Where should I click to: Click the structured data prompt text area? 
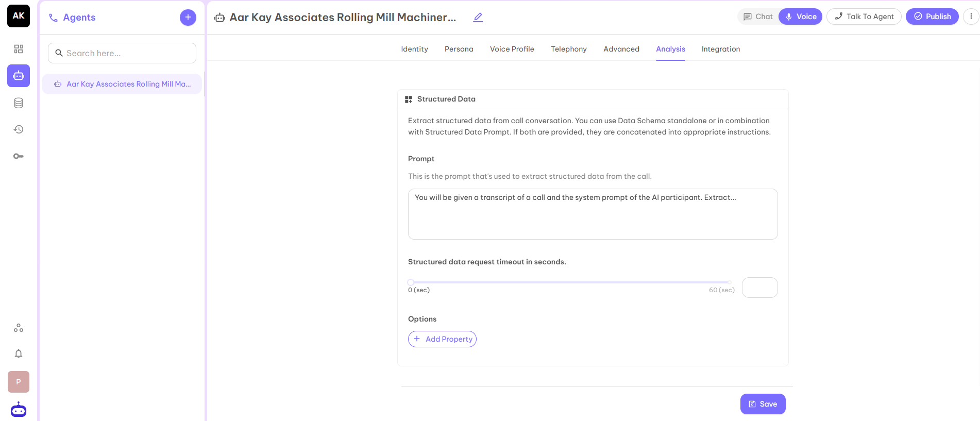[593, 214]
